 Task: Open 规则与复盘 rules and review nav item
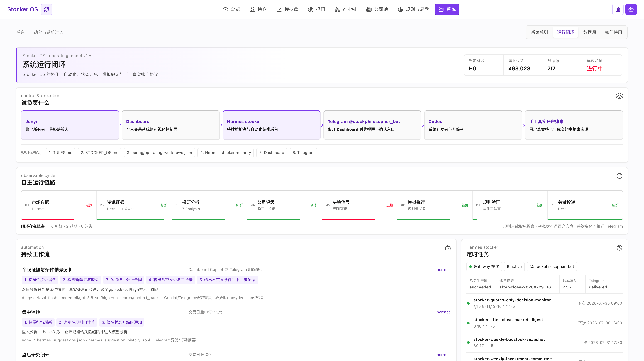[413, 9]
